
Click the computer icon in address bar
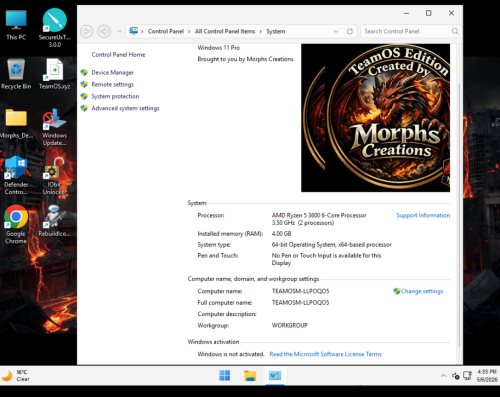[134, 31]
